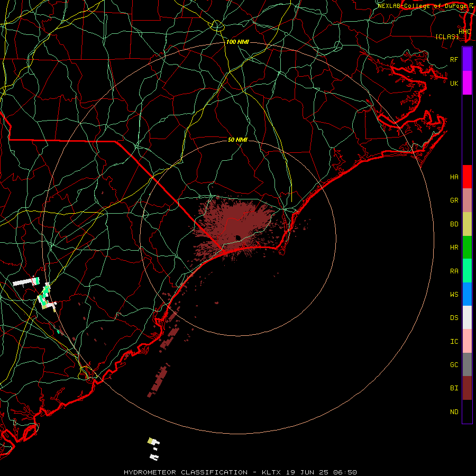Image resolution: width=476 pixels, height=476 pixels.
Task: Click the DS white legend swatch
Action: (467, 317)
